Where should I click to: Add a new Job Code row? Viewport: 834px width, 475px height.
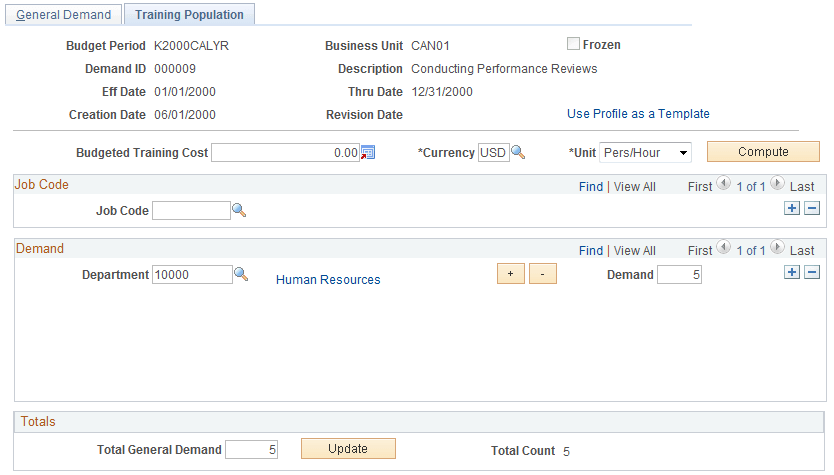[792, 208]
